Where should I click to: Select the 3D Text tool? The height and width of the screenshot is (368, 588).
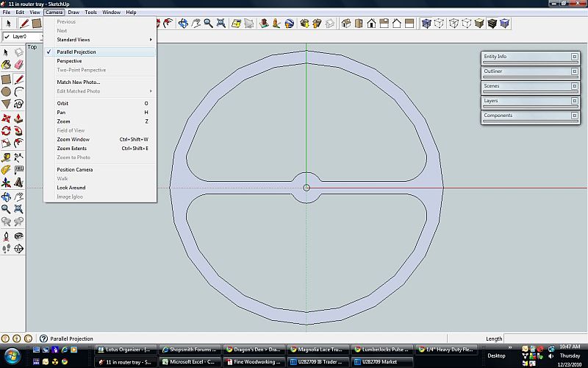(19, 183)
